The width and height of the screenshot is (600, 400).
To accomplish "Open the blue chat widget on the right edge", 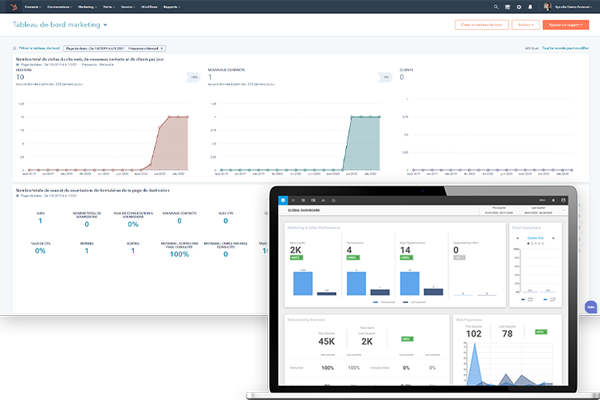I will tap(592, 306).
